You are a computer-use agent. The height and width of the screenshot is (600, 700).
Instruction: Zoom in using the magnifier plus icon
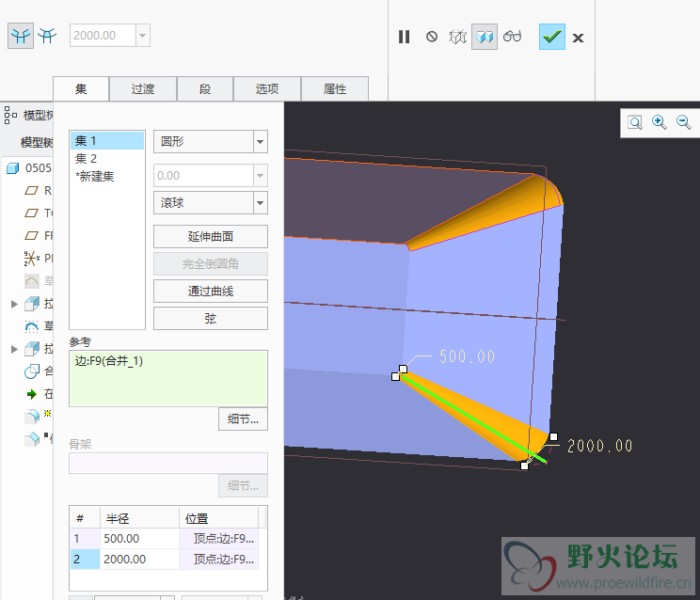pyautogui.click(x=660, y=122)
